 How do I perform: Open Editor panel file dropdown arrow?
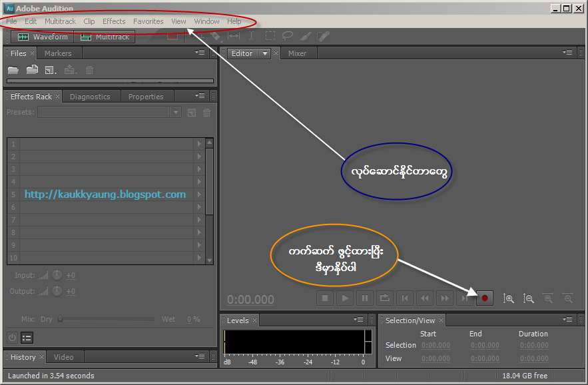[x=265, y=53]
